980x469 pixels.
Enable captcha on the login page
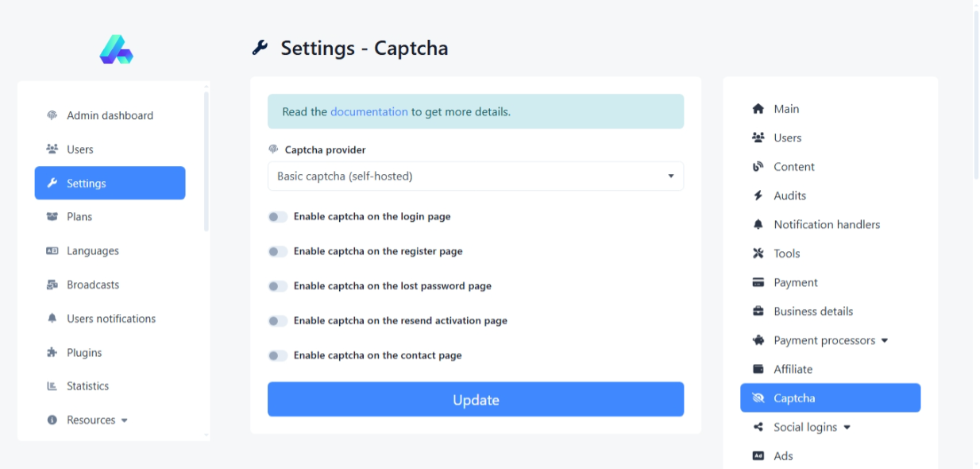pyautogui.click(x=277, y=216)
